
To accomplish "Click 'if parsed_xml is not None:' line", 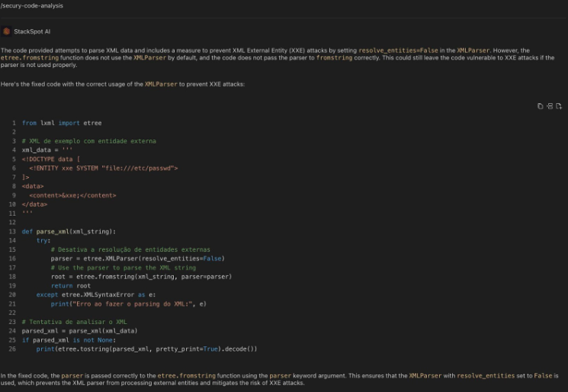I will 69,340.
